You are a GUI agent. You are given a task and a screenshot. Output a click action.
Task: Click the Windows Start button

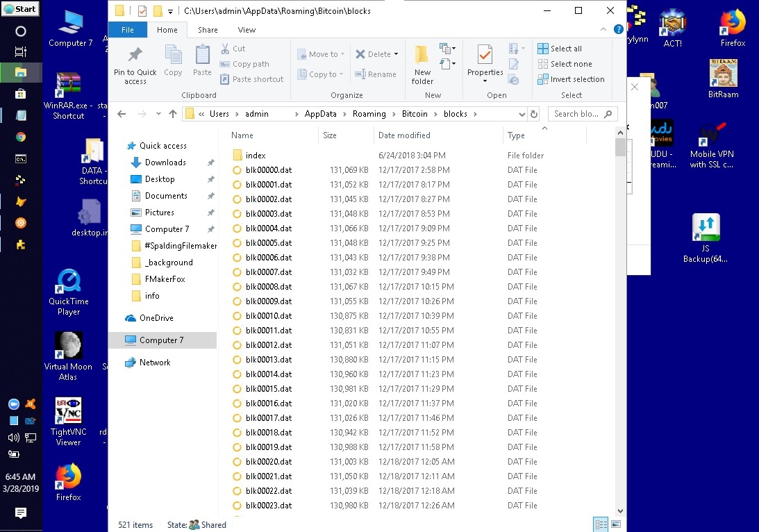[20, 9]
